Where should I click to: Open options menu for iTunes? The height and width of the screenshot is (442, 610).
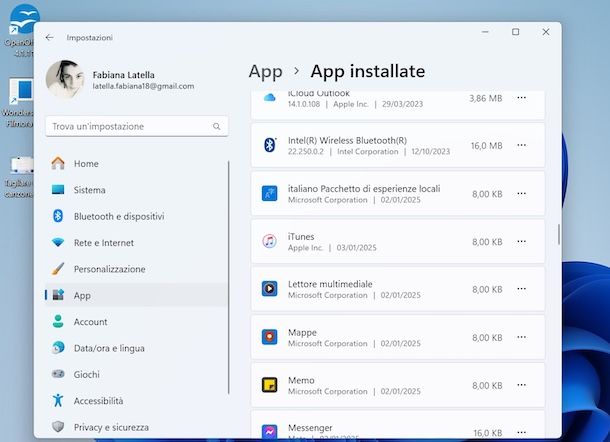coord(521,241)
